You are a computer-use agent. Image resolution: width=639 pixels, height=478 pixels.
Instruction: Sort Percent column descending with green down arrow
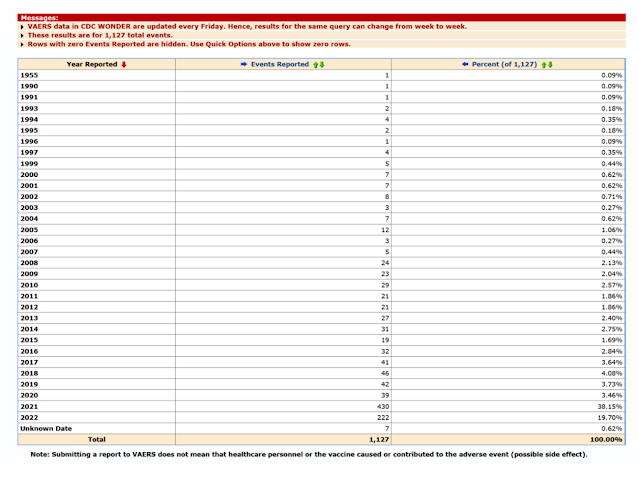pos(550,64)
